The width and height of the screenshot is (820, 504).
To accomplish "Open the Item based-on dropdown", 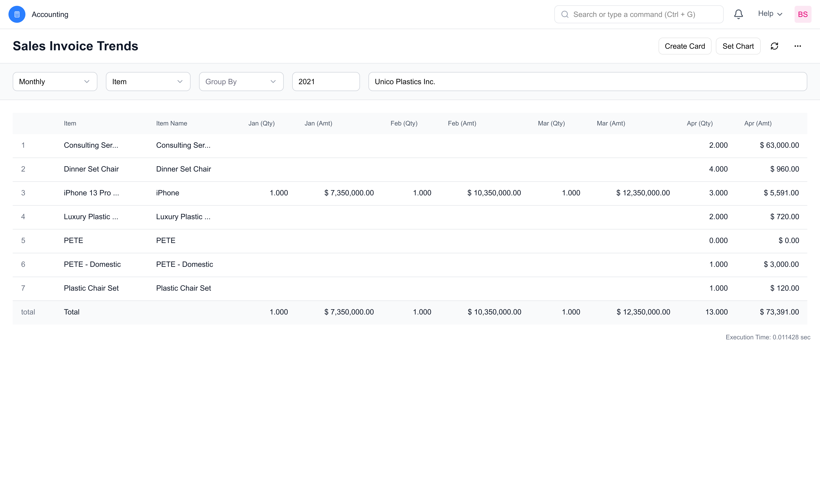I will click(148, 82).
